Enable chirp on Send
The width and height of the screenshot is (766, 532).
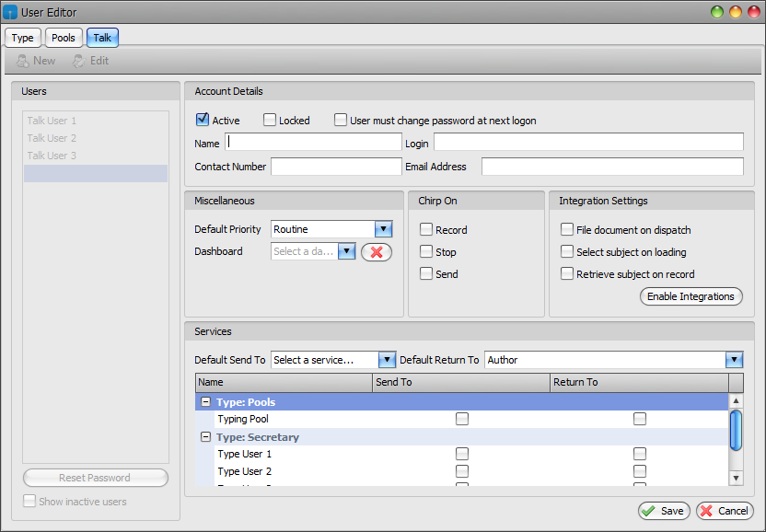(426, 273)
